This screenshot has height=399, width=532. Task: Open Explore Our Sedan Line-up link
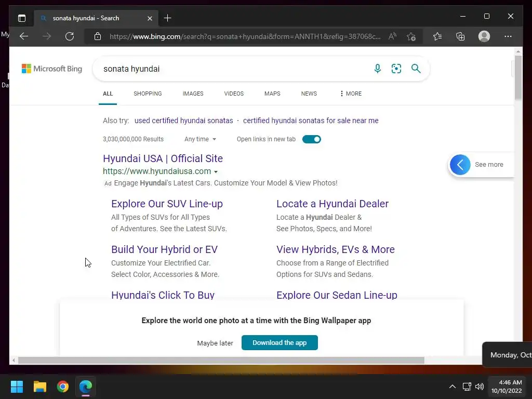click(337, 295)
